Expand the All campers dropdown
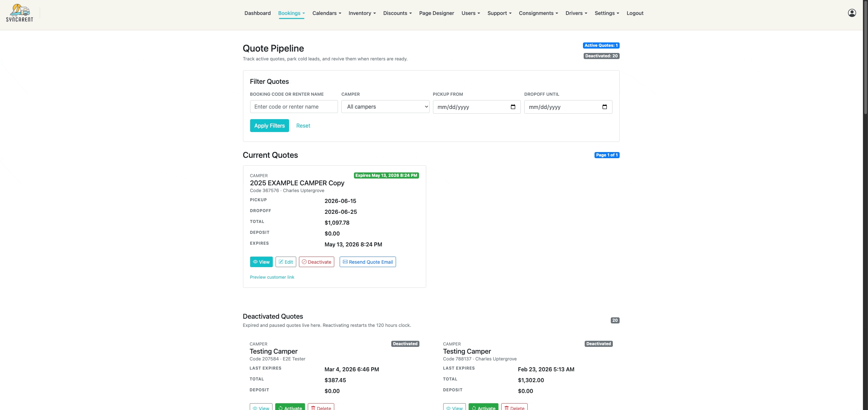This screenshot has height=410, width=868. pos(385,107)
